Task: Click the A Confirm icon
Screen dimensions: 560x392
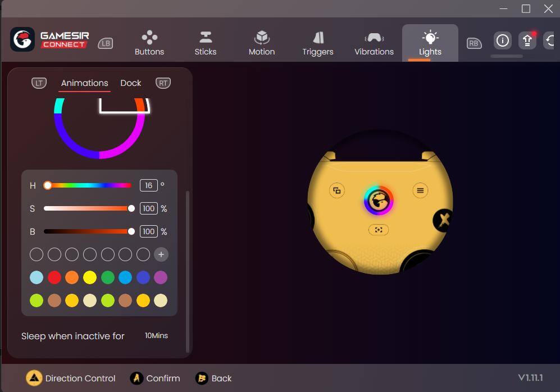Action: point(136,378)
